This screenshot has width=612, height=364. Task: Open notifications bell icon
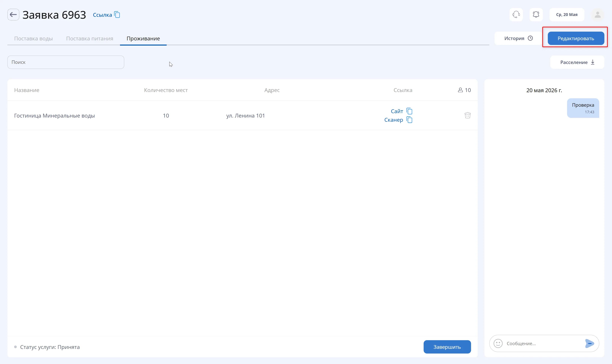(x=536, y=14)
